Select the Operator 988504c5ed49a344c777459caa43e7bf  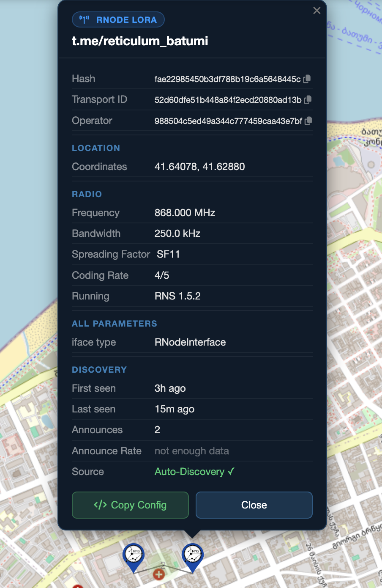pyautogui.click(x=229, y=121)
